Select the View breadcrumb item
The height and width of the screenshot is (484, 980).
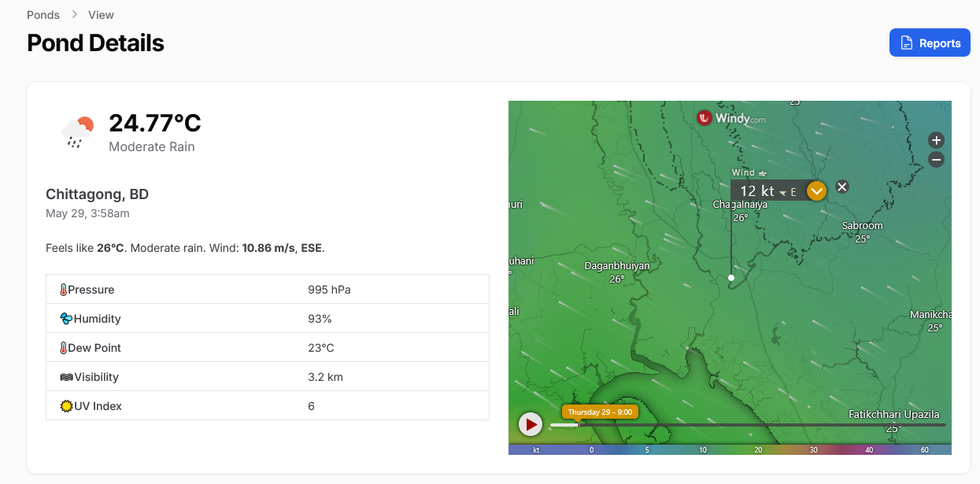click(x=101, y=15)
